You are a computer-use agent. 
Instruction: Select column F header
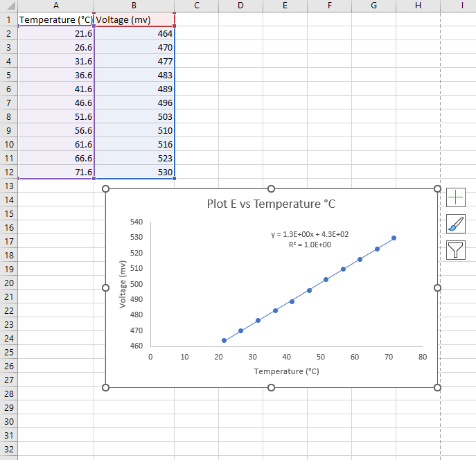329,6
